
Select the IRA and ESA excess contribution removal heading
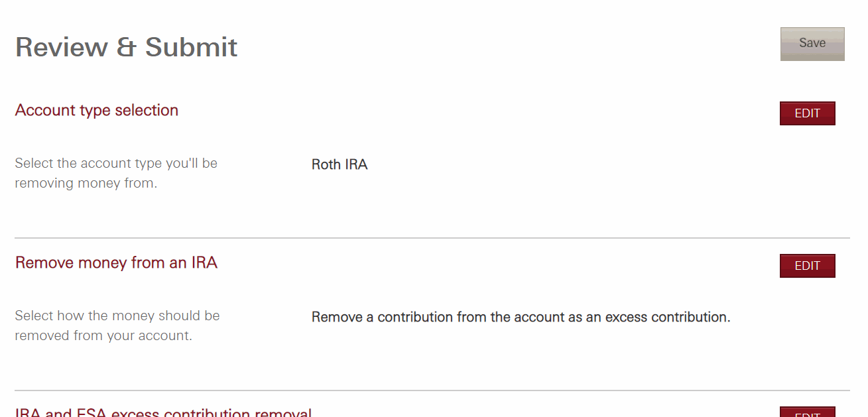(162, 412)
